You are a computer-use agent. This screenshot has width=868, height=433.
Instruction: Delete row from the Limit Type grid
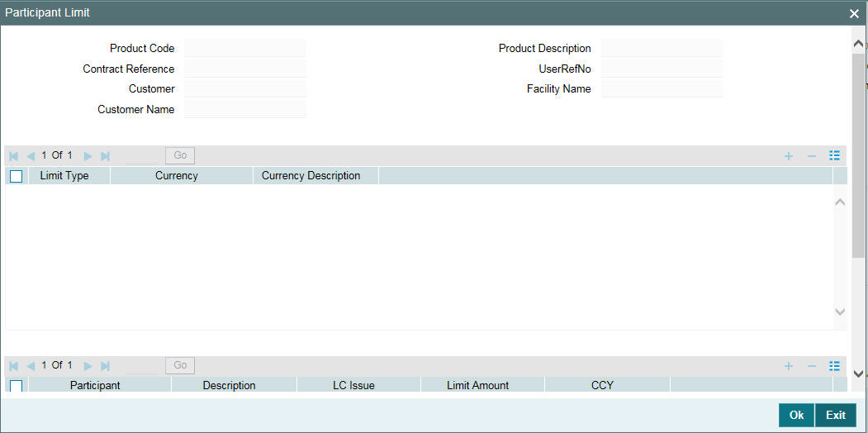point(812,156)
